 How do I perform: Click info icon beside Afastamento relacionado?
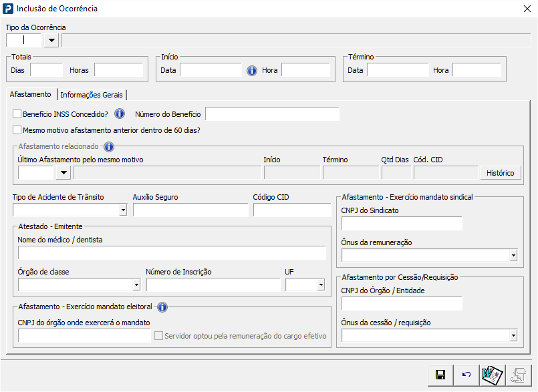click(x=109, y=147)
